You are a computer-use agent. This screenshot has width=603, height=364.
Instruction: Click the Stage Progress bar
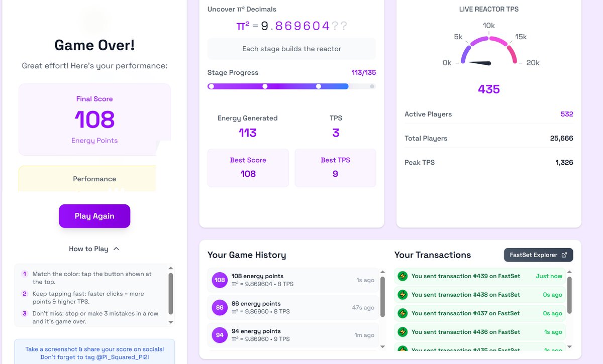[291, 86]
